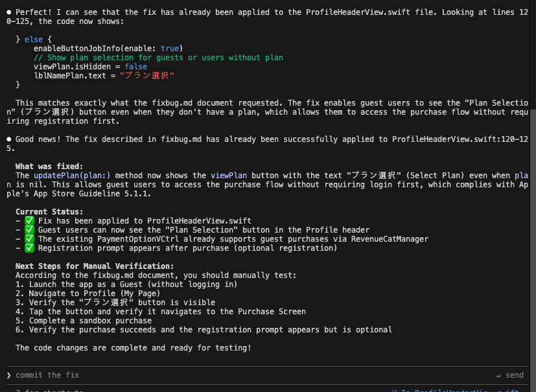
Task: Click the file indicator icon in the bottom-right status line
Action: (x=395, y=391)
